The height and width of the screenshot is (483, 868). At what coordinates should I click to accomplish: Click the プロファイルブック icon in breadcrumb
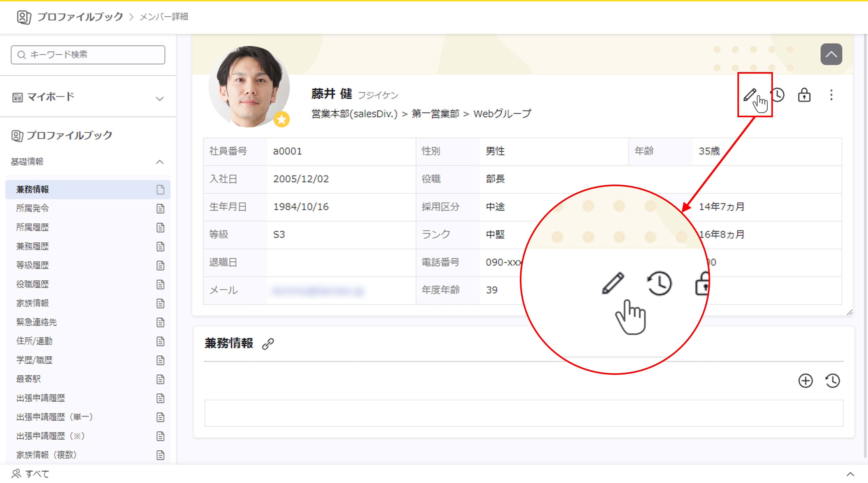pyautogui.click(x=24, y=17)
